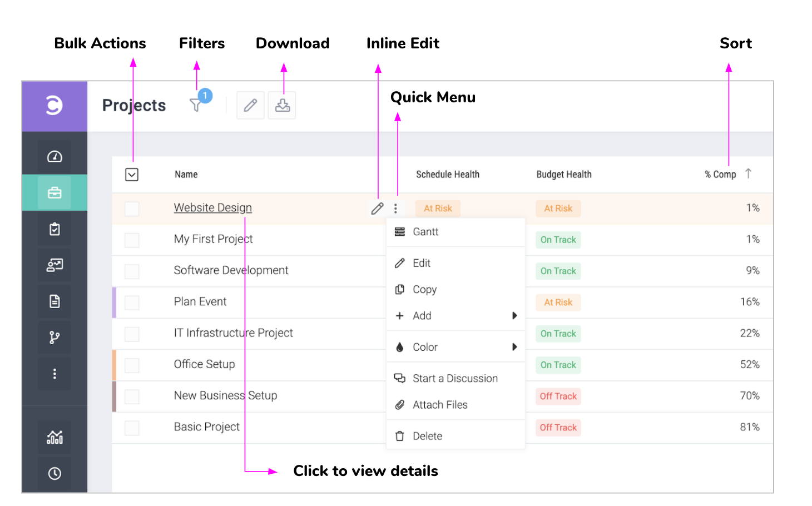Toggle the three-dot quick menu button
Screen dimensions: 812x506
pyautogui.click(x=395, y=209)
